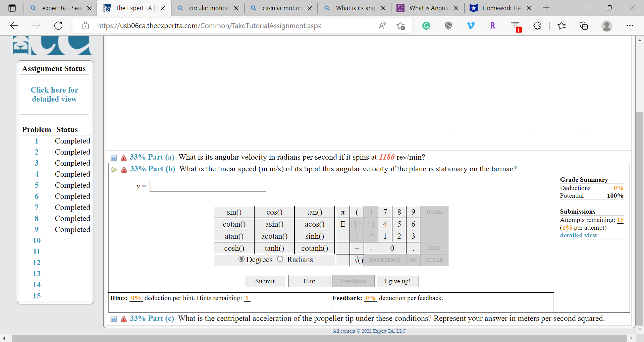
Task: Click the browser favorites star icon
Action: [x=562, y=25]
